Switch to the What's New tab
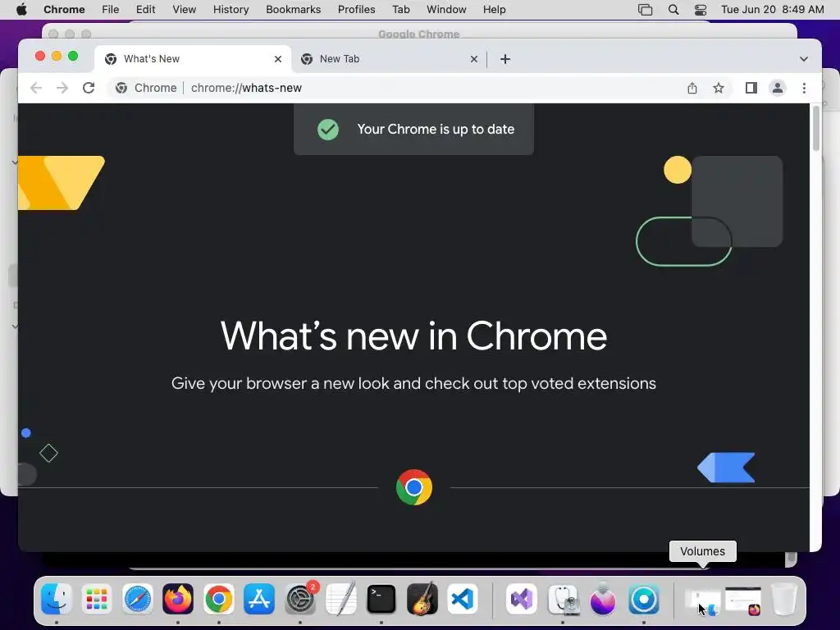The width and height of the screenshot is (840, 630). [x=193, y=59]
